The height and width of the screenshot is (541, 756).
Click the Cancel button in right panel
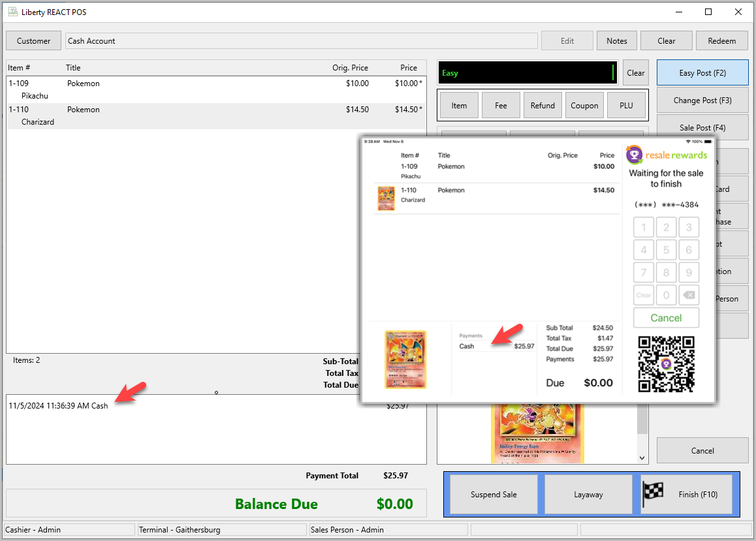[702, 450]
